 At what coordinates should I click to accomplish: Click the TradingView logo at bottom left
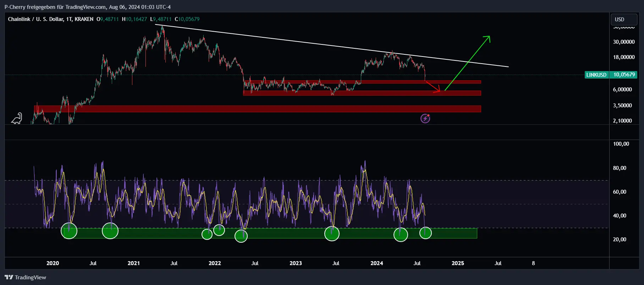25,277
